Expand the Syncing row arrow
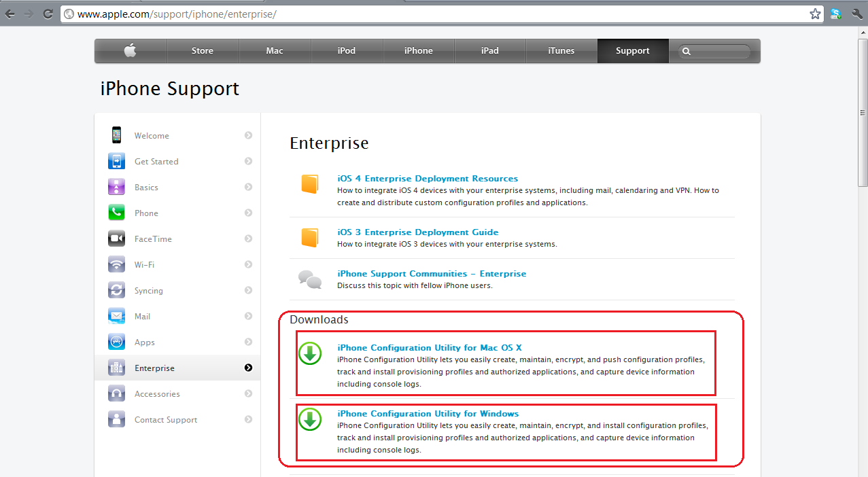This screenshot has width=868, height=477. tap(248, 290)
